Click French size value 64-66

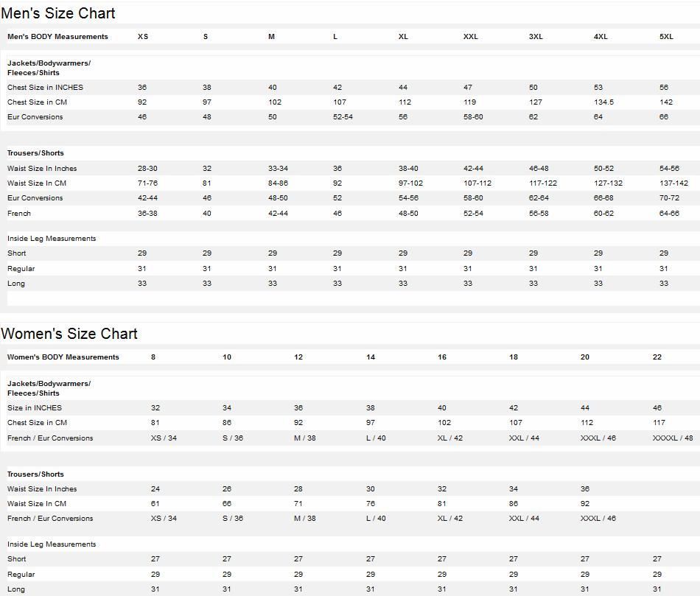click(669, 214)
